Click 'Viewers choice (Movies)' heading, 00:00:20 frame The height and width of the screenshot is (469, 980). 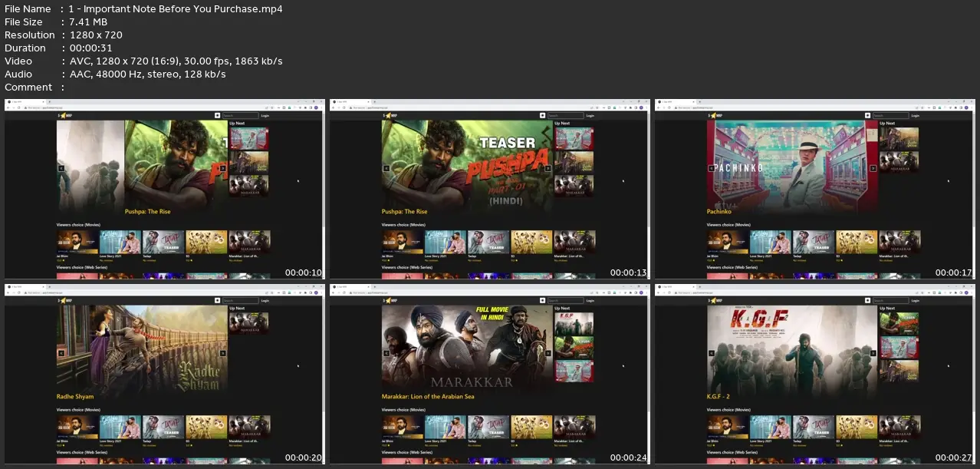[x=78, y=409]
